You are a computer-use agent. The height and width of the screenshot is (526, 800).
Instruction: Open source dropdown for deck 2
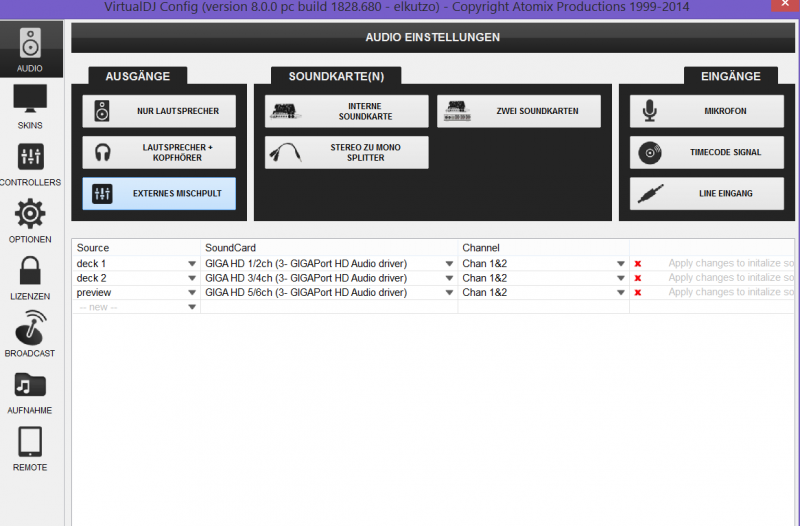tap(192, 278)
